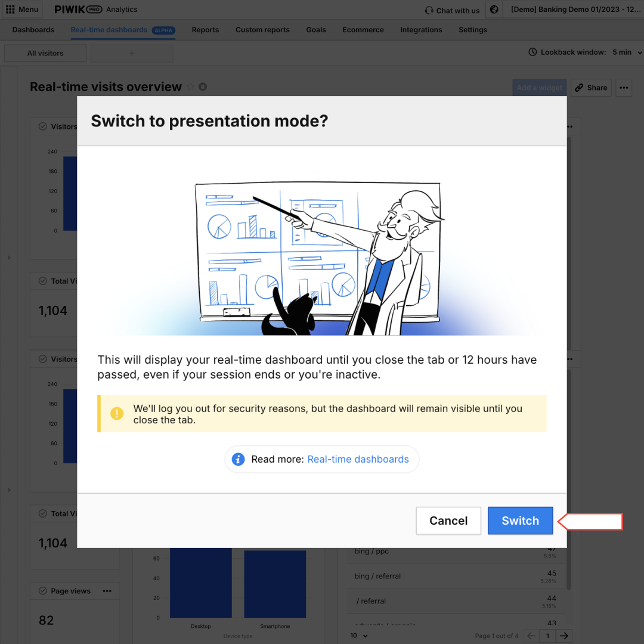Image resolution: width=644 pixels, height=644 pixels.
Task: Click the clock icon beside Lookback window
Action: pyautogui.click(x=532, y=52)
